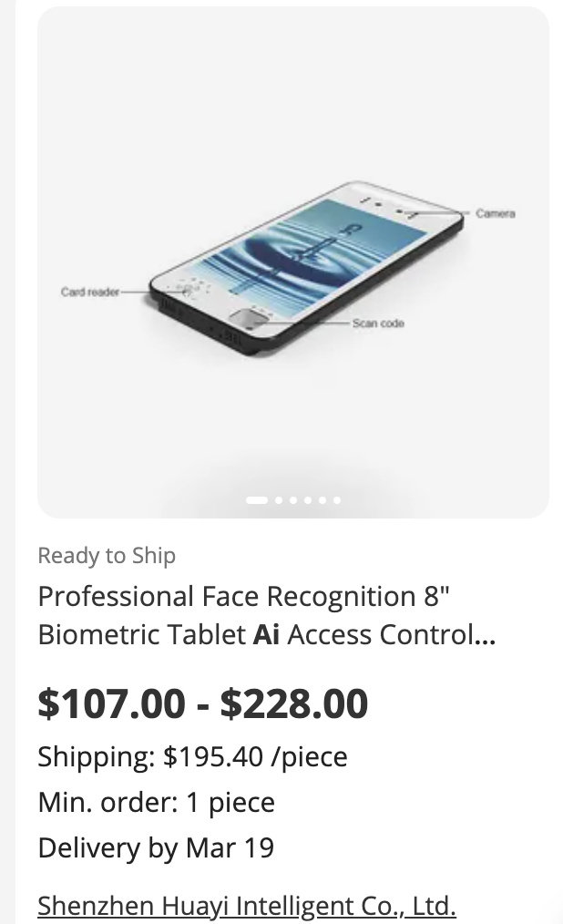Click the $107.00 - $228.00 price range
Viewport: 563px width, 924px height.
pos(202,703)
